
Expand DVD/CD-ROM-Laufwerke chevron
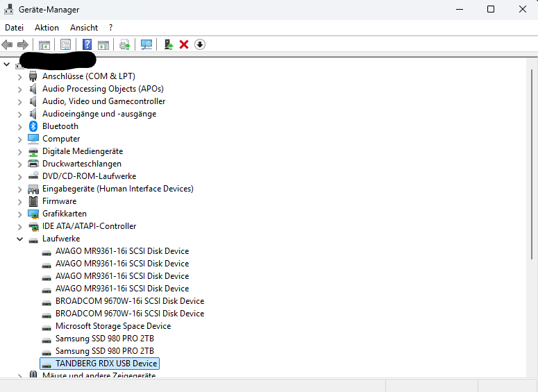(x=19, y=177)
